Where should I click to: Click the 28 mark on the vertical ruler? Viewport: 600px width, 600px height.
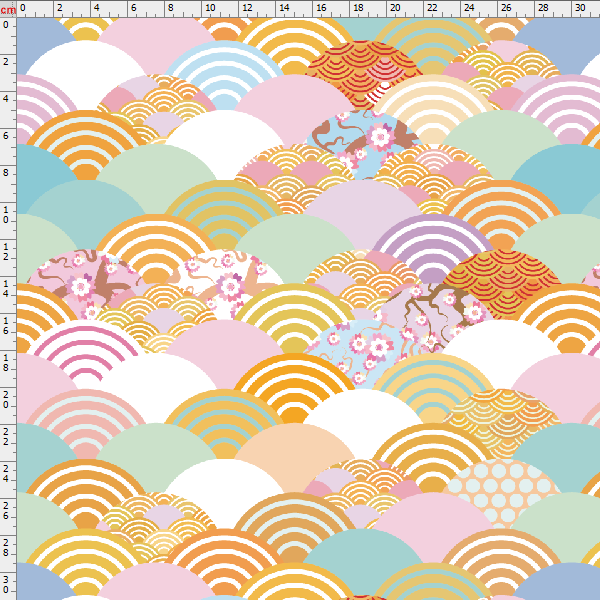click(6, 548)
